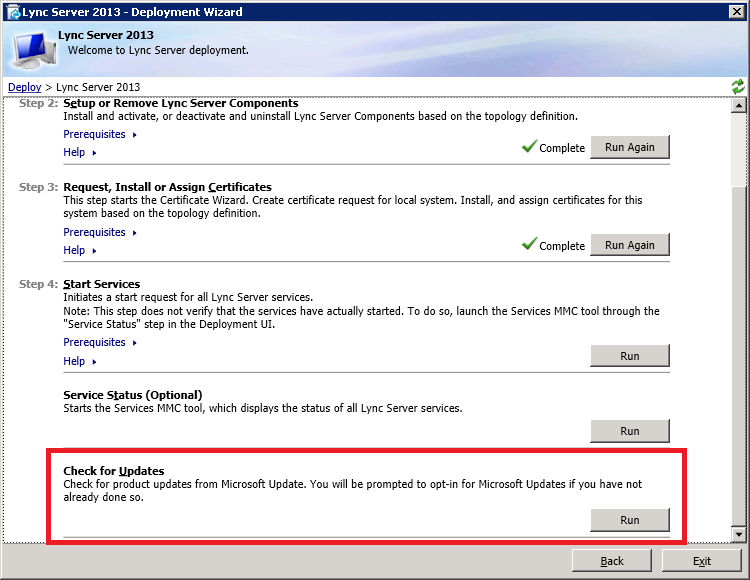The width and height of the screenshot is (750, 580).
Task: Expand Prerequisites under Step 3
Action: click(100, 232)
